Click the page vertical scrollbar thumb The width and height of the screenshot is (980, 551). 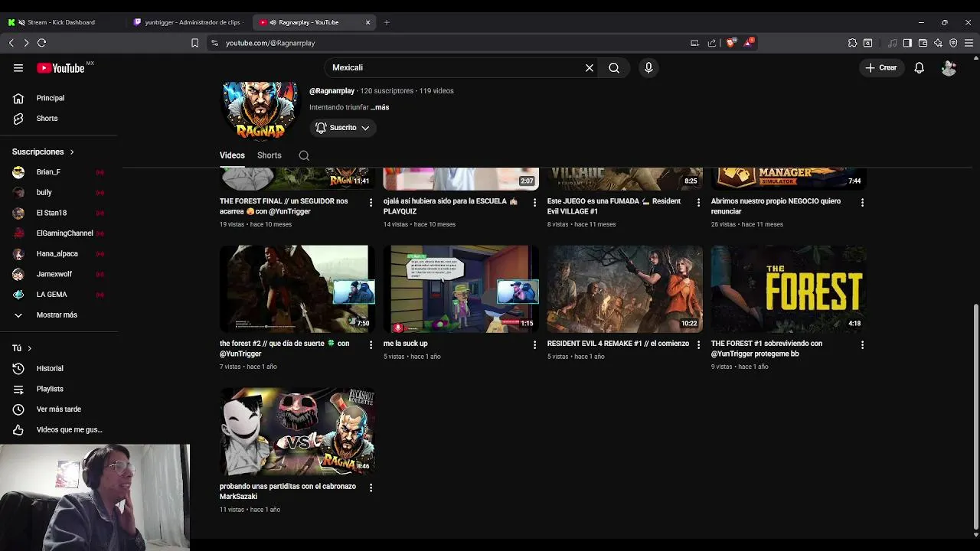[975, 417]
